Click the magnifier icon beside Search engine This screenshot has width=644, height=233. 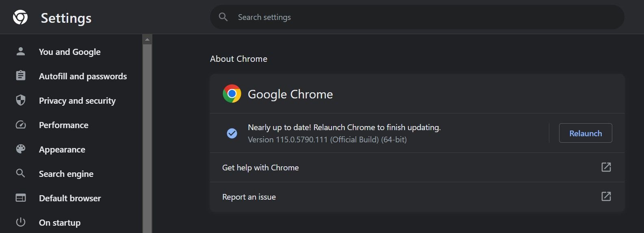20,174
